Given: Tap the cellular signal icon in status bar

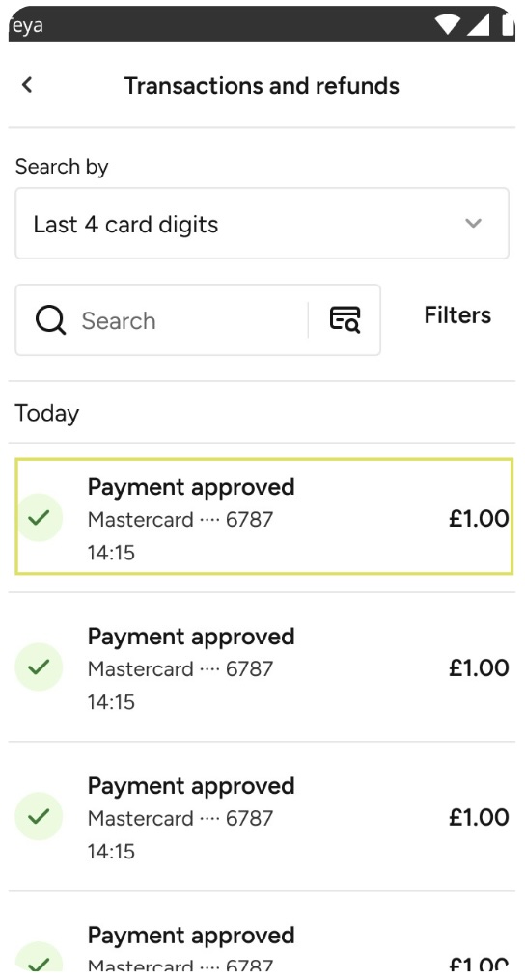Looking at the screenshot, I should pyautogui.click(x=478, y=25).
